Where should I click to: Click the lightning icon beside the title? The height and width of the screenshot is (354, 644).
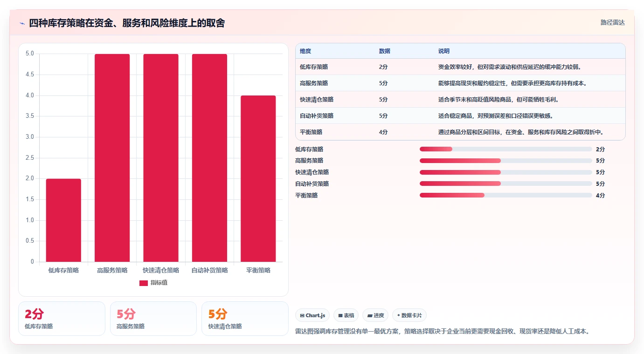pyautogui.click(x=22, y=23)
